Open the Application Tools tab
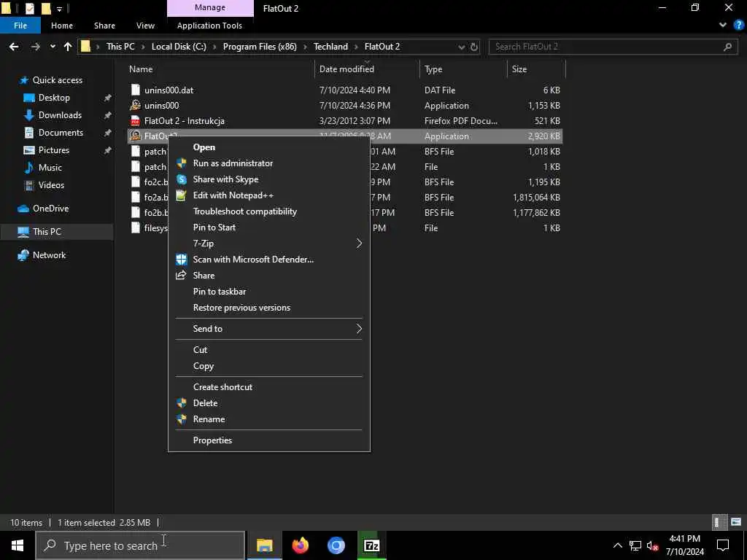 (x=209, y=26)
